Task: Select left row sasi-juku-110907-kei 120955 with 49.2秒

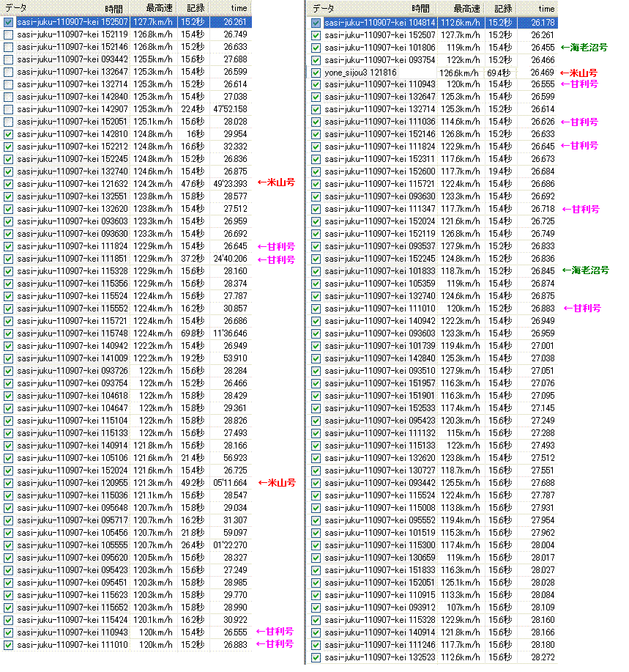Action: pyautogui.click(x=127, y=483)
